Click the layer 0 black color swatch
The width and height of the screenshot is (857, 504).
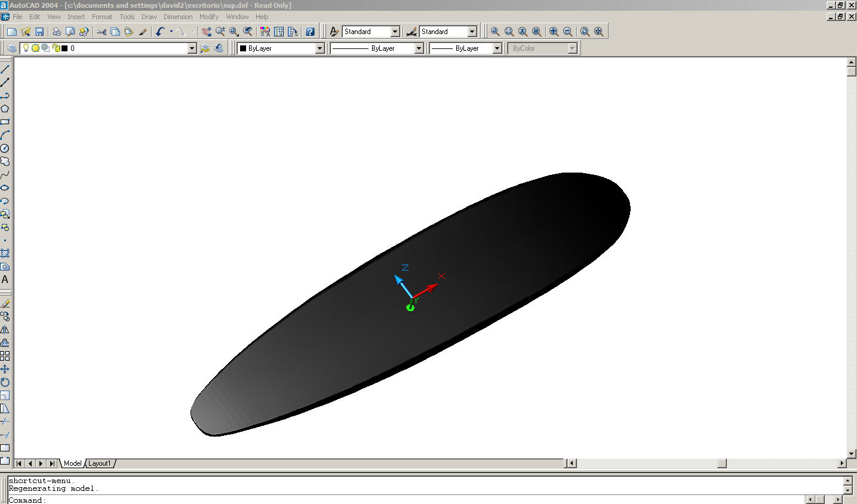(x=64, y=48)
